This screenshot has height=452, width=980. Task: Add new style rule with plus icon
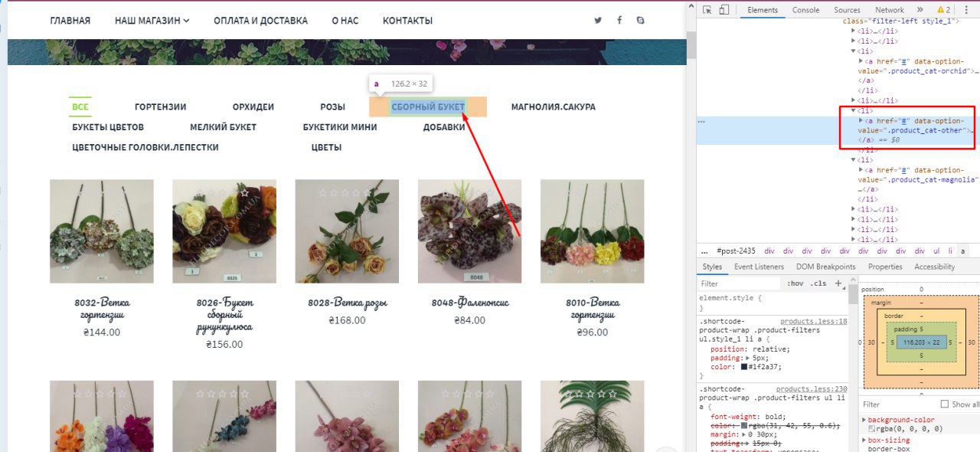pos(838,283)
